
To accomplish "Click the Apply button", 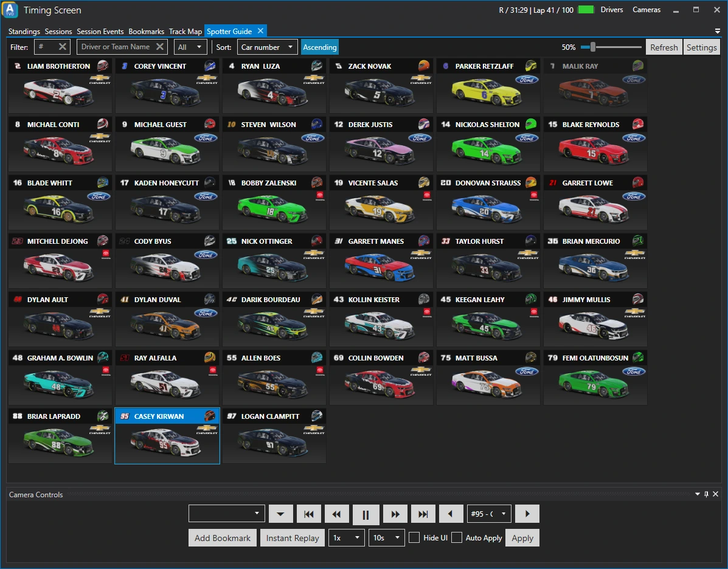I will [x=522, y=538].
